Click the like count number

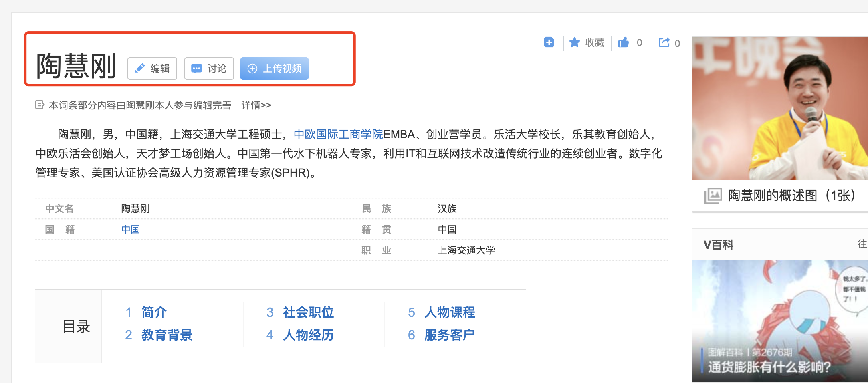click(640, 43)
